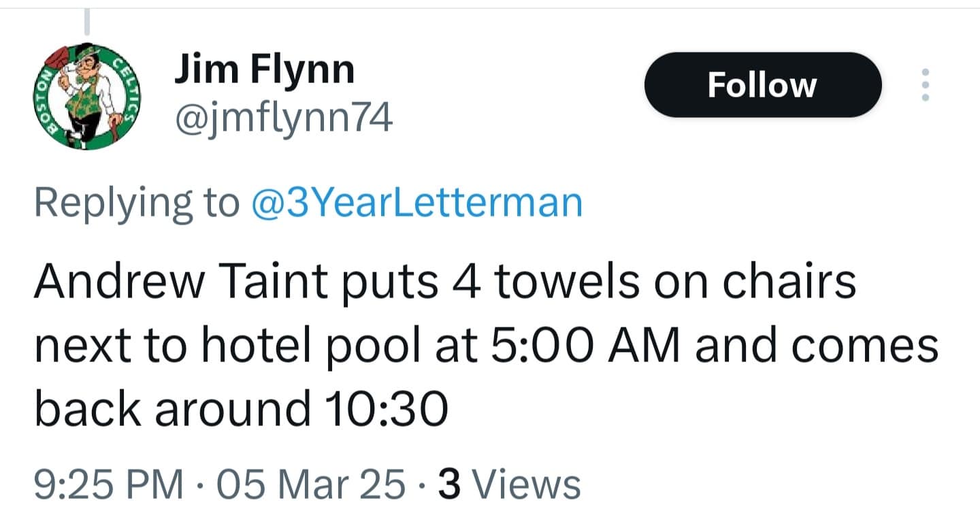Click the Follow button
980x526 pixels.
(x=762, y=85)
